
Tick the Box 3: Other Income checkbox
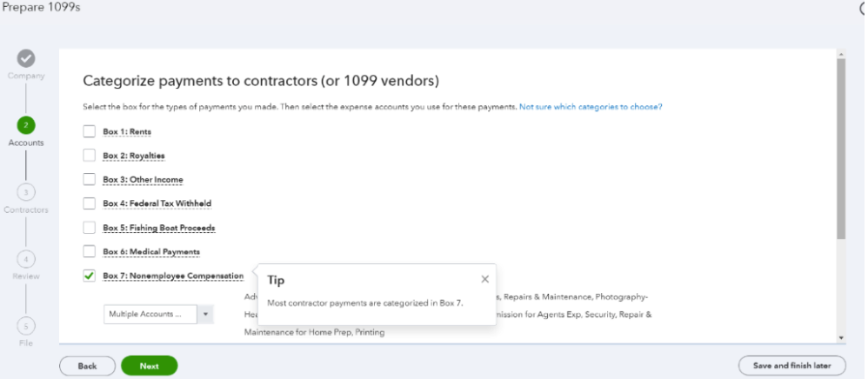[x=89, y=179]
